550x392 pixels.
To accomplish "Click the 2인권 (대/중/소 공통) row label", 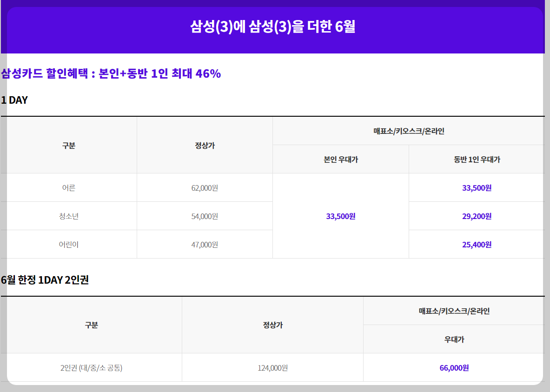I will (91, 368).
